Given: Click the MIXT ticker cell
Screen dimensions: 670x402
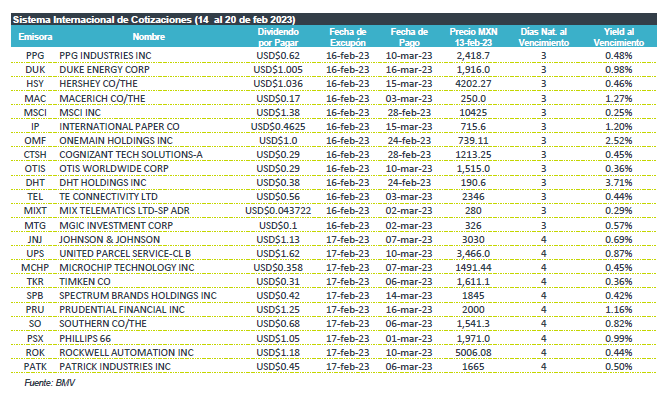Looking at the screenshot, I should pyautogui.click(x=35, y=211).
